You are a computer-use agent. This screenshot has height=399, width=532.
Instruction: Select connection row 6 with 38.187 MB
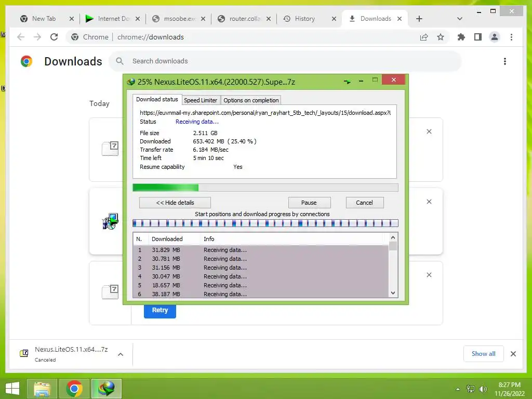coord(261,294)
